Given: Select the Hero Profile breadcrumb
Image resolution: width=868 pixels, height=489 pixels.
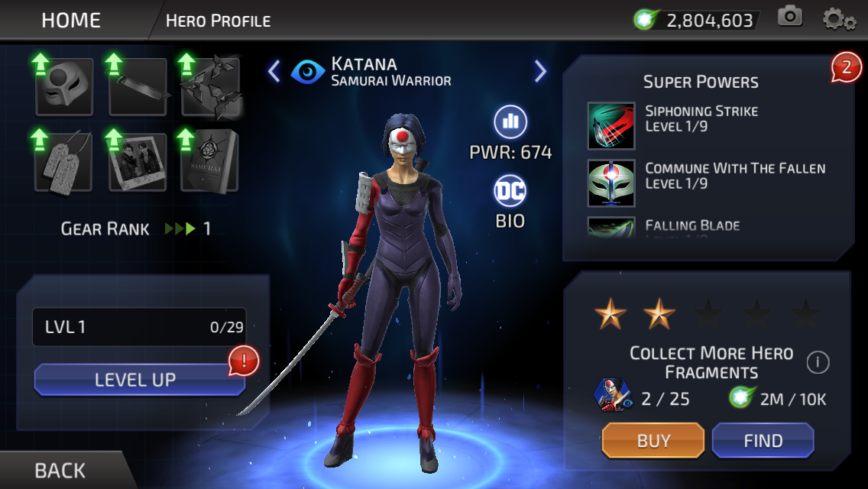Looking at the screenshot, I should tap(218, 21).
